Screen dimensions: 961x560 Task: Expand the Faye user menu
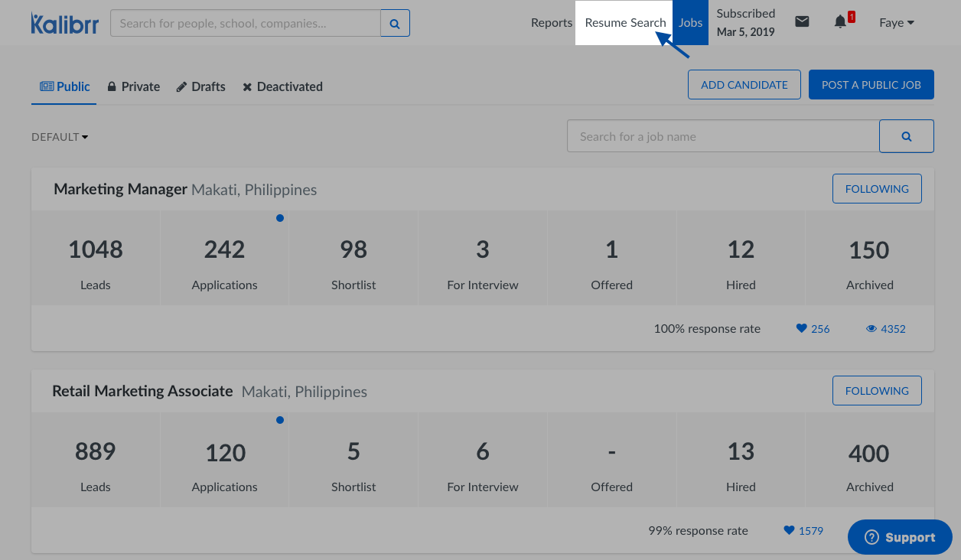click(x=897, y=23)
